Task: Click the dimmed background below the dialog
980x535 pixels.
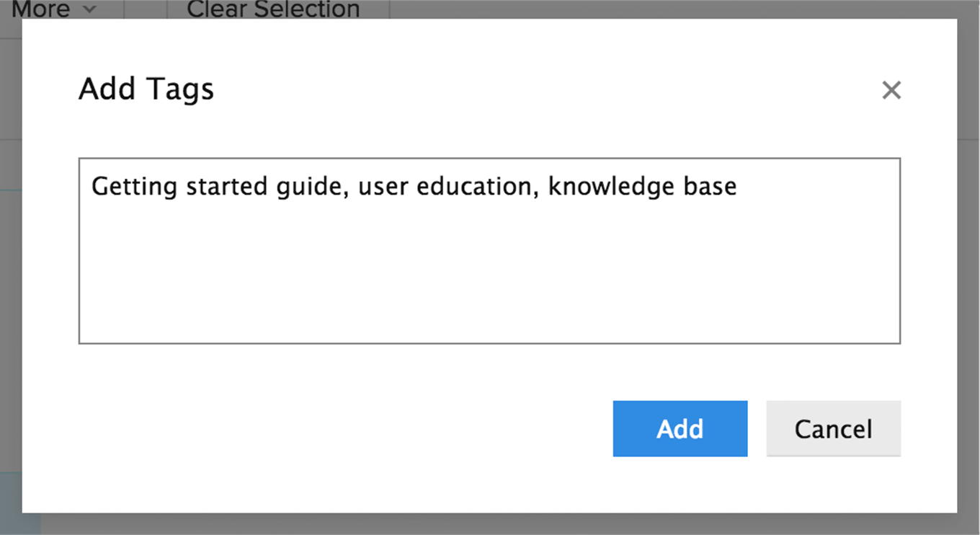Action: [490, 525]
